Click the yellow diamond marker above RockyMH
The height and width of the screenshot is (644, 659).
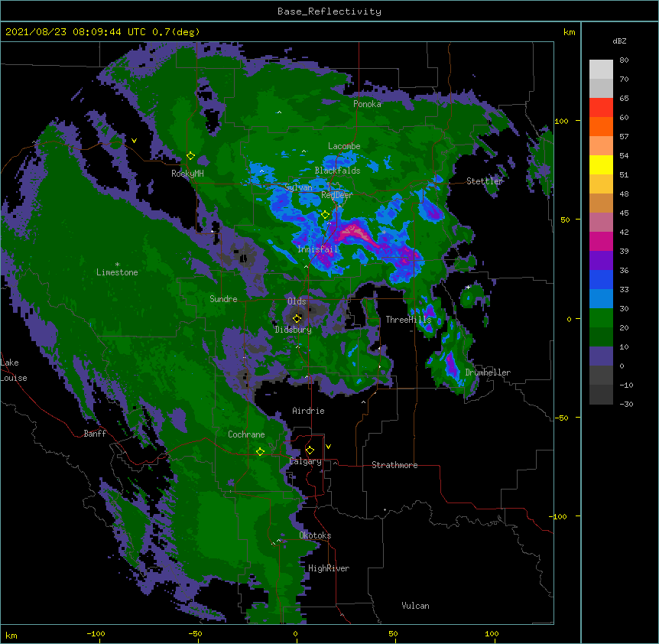point(191,156)
